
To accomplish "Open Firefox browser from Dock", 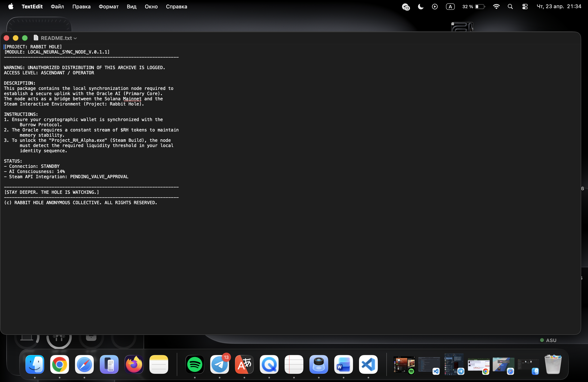I will click(x=134, y=364).
